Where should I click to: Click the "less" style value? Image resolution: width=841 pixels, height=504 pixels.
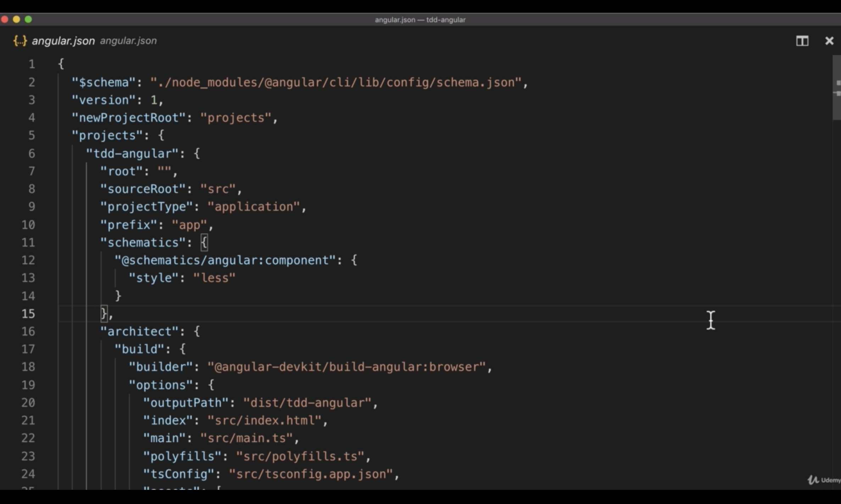[x=214, y=278]
